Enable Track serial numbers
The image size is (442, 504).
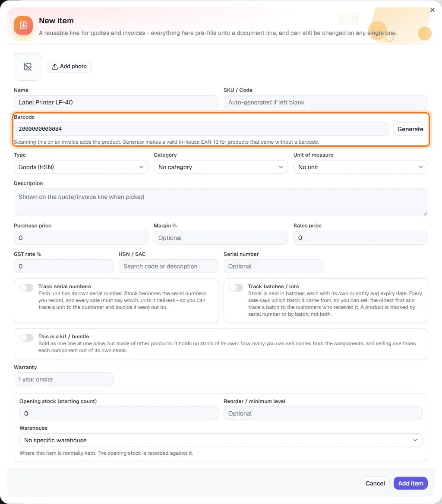pyautogui.click(x=26, y=287)
